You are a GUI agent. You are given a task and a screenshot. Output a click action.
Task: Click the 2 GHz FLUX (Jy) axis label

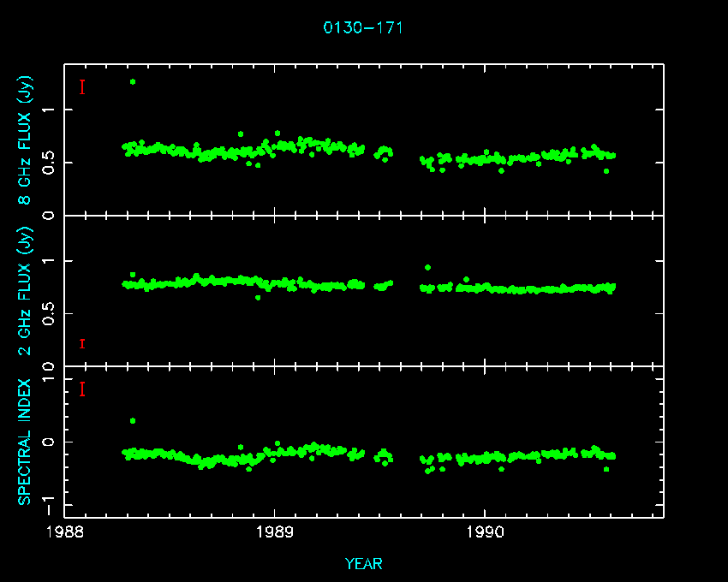point(26,291)
